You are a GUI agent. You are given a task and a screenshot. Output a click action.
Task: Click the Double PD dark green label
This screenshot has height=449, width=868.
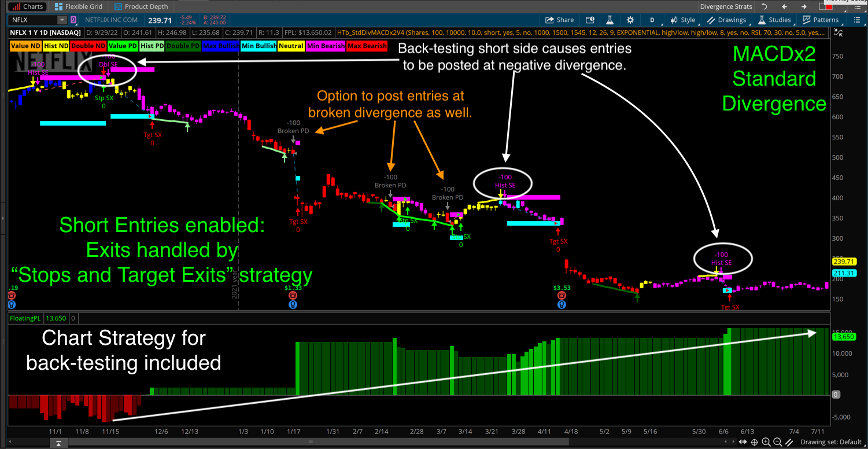point(184,46)
